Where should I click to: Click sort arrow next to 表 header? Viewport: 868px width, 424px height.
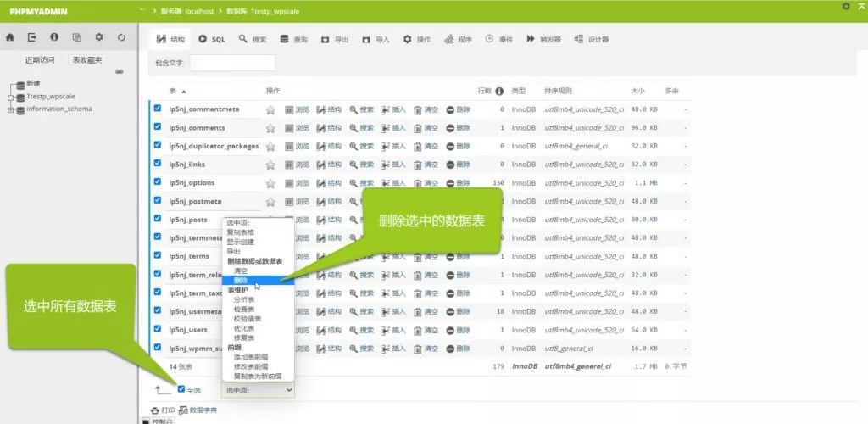pyautogui.click(x=184, y=92)
